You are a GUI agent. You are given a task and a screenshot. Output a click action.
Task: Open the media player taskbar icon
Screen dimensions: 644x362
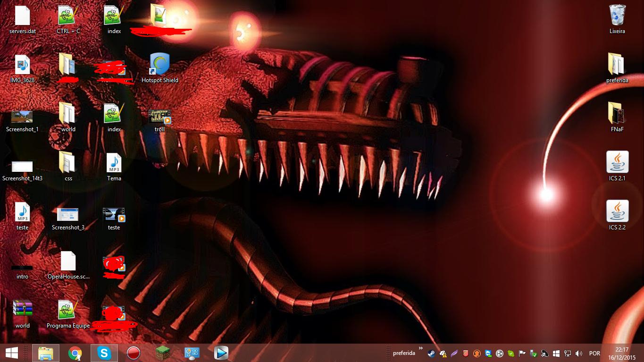click(x=221, y=353)
